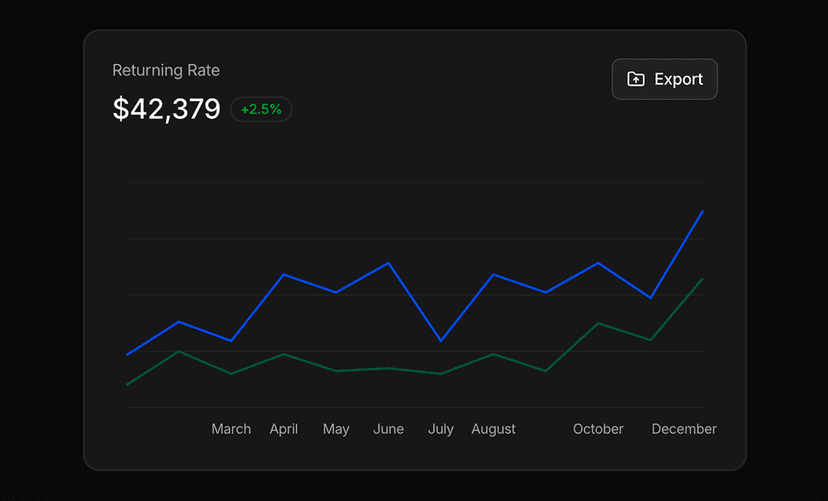Select the $42,379 total value
Image resolution: width=828 pixels, height=501 pixels.
click(167, 109)
